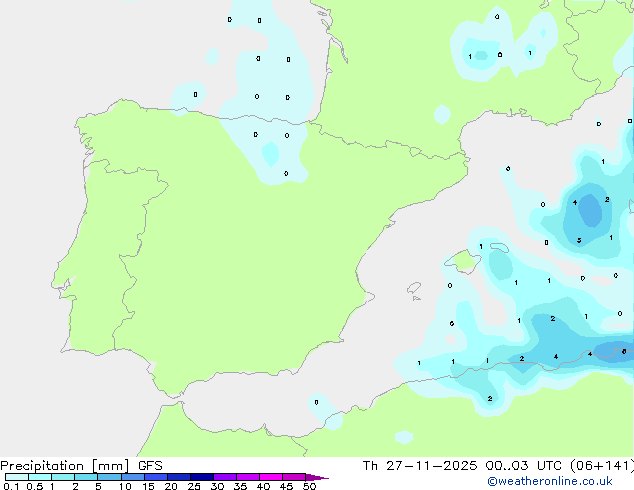Click the '40' label under the legend
Viewport: 634px width, 490px height.
coord(263,486)
